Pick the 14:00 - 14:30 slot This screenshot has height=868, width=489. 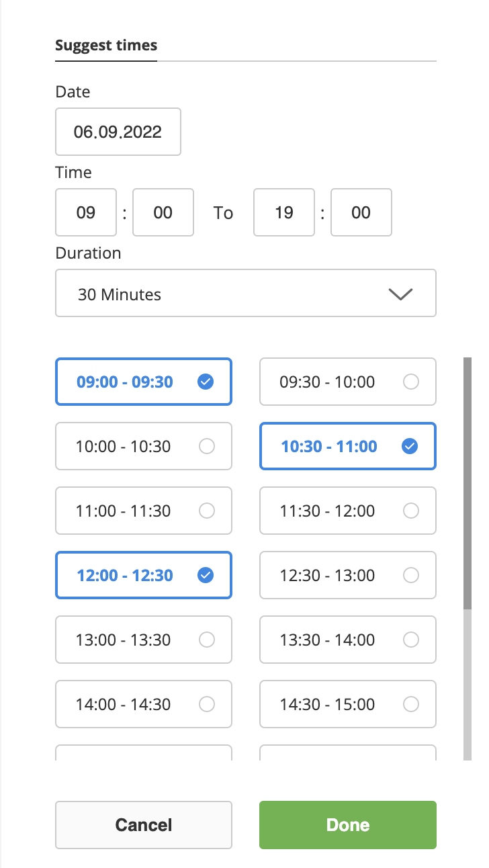tap(143, 704)
